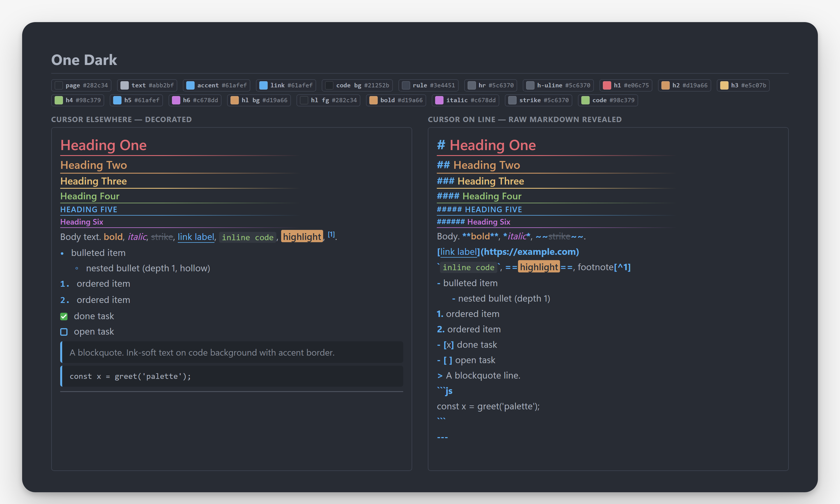Click 'nested bullet (depth 1)' raw line
The height and width of the screenshot is (504, 840).
point(501,298)
